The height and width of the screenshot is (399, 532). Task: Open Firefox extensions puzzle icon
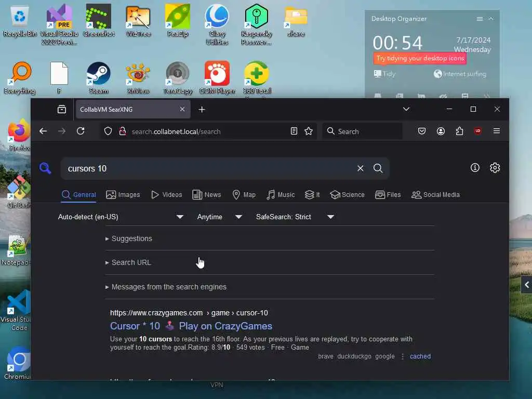click(x=459, y=131)
